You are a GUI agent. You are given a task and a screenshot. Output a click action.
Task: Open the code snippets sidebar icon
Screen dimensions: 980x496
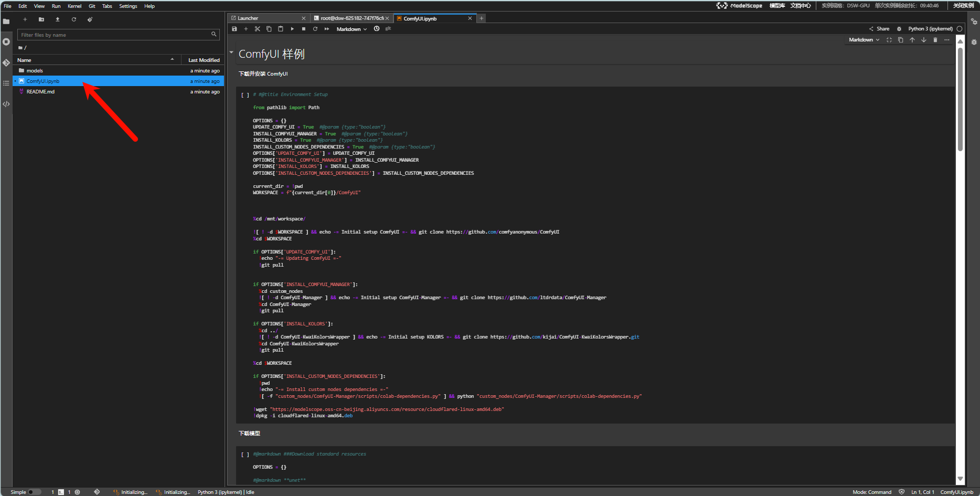(6, 104)
